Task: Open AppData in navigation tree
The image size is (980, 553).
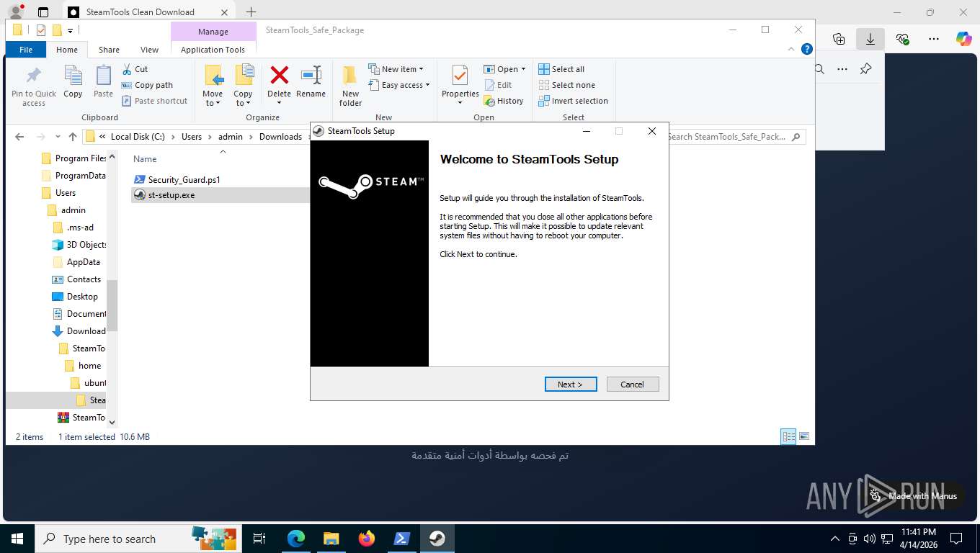Action: point(76,262)
